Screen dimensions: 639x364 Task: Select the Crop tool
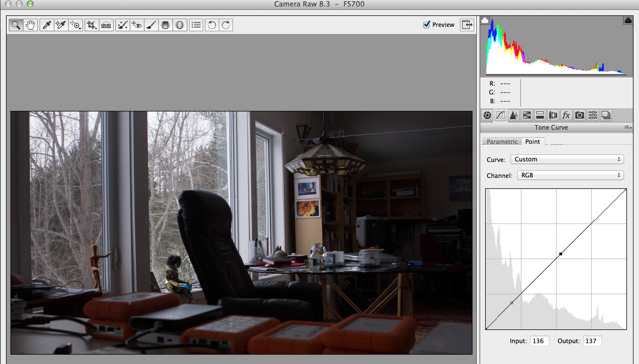pos(92,25)
